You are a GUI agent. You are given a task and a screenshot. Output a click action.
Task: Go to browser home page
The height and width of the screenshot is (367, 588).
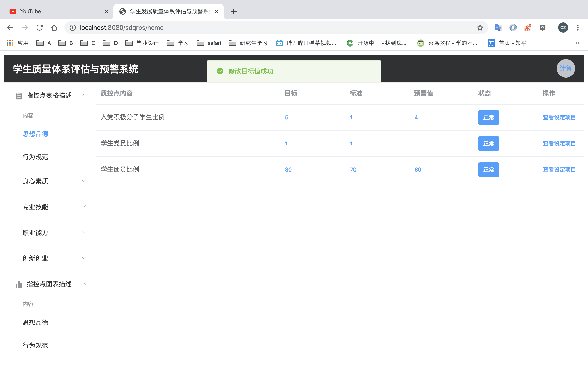pyautogui.click(x=54, y=28)
